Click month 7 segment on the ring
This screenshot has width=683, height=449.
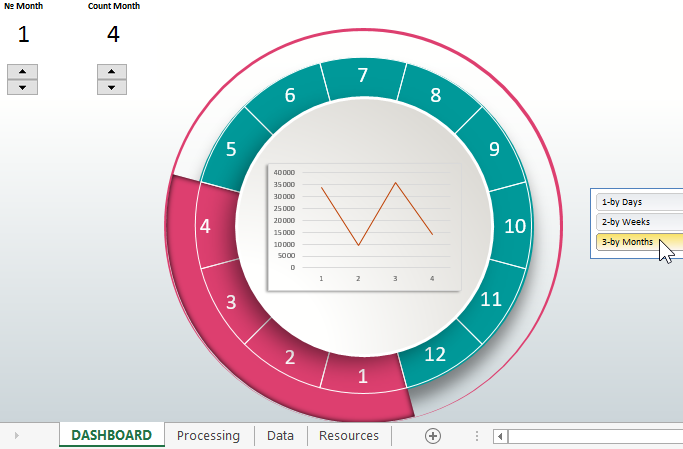(x=362, y=76)
